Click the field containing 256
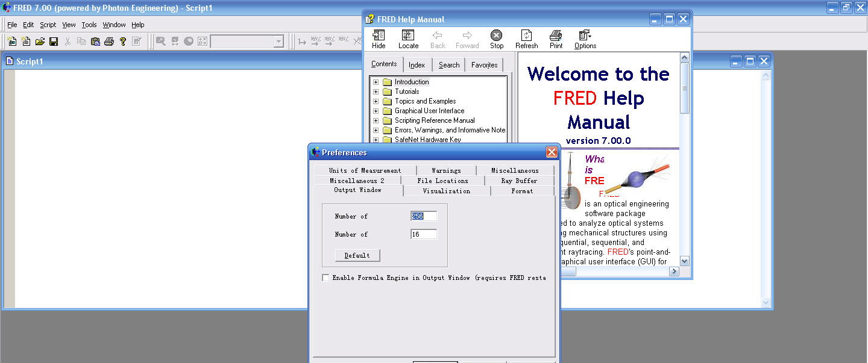The width and height of the screenshot is (868, 363). click(x=424, y=216)
